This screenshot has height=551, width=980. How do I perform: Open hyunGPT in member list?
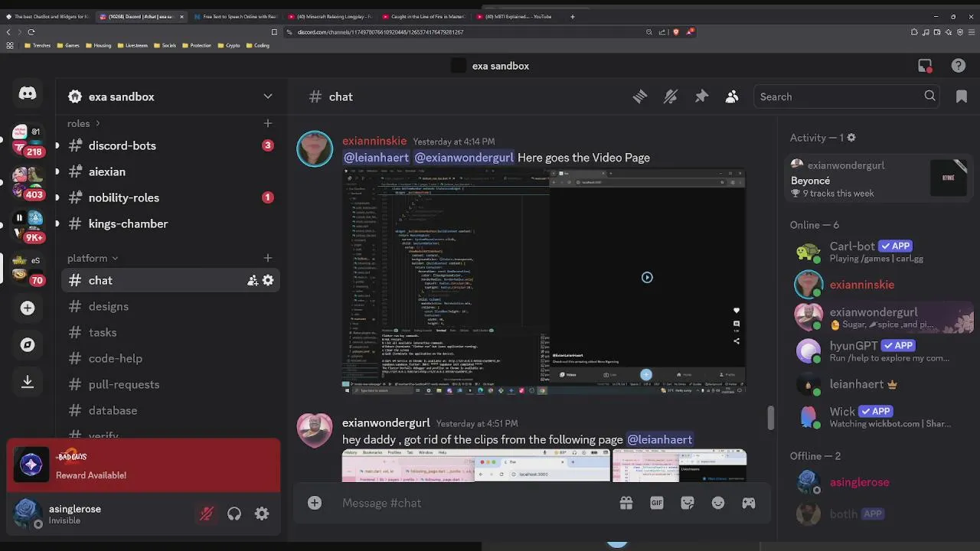coord(877,351)
